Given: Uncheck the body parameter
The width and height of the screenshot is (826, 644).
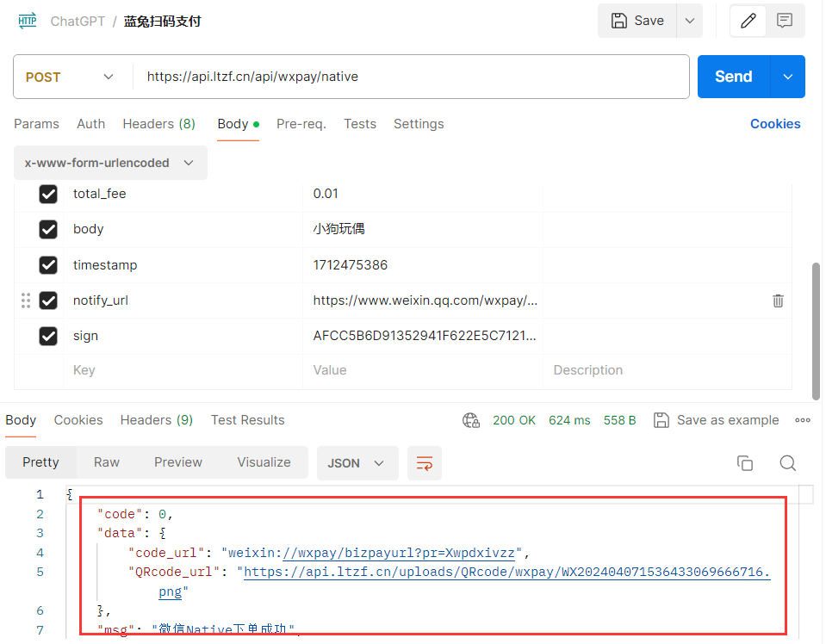Looking at the screenshot, I should pos(48,229).
